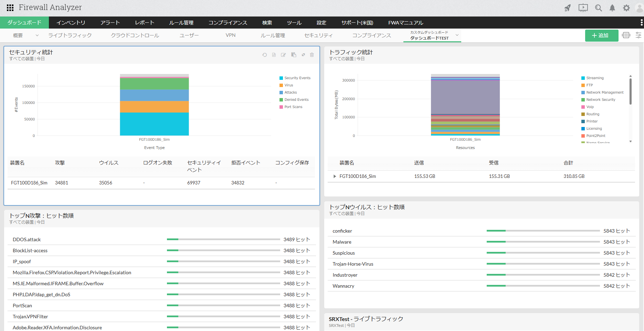
Task: Open the app grid launcher icon
Action: 10,8
